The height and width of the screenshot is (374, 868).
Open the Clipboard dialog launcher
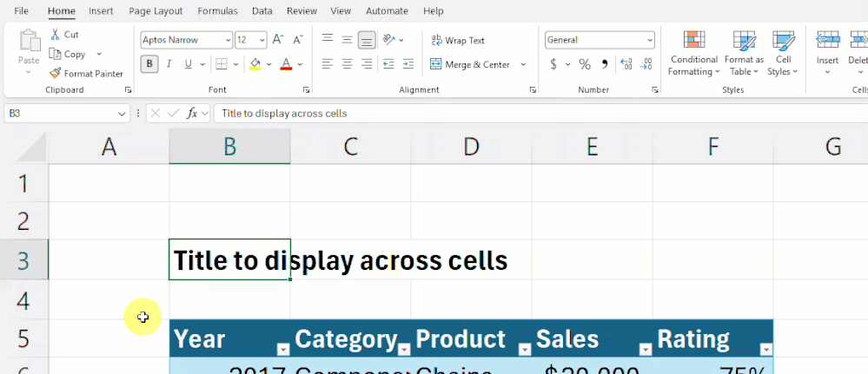(129, 89)
